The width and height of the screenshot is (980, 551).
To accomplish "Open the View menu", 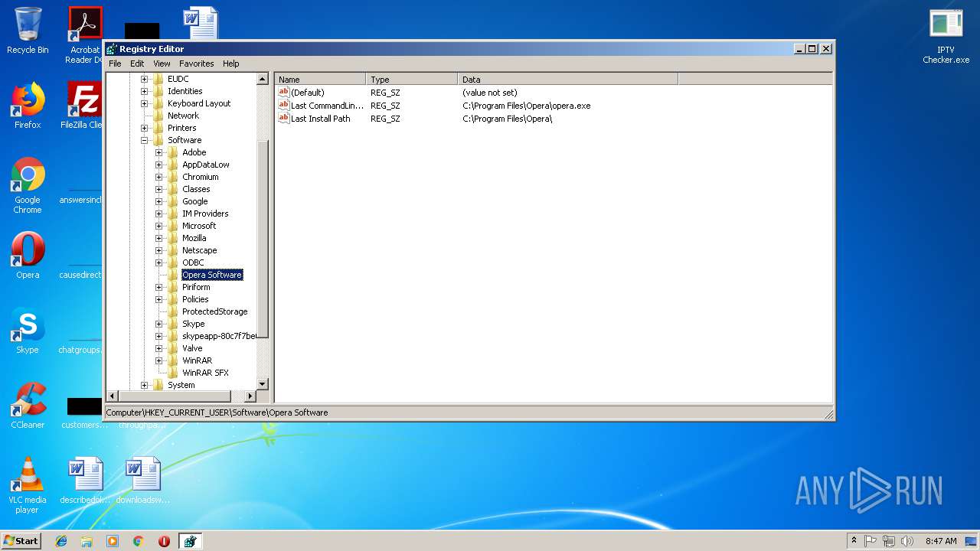I will 162,64.
